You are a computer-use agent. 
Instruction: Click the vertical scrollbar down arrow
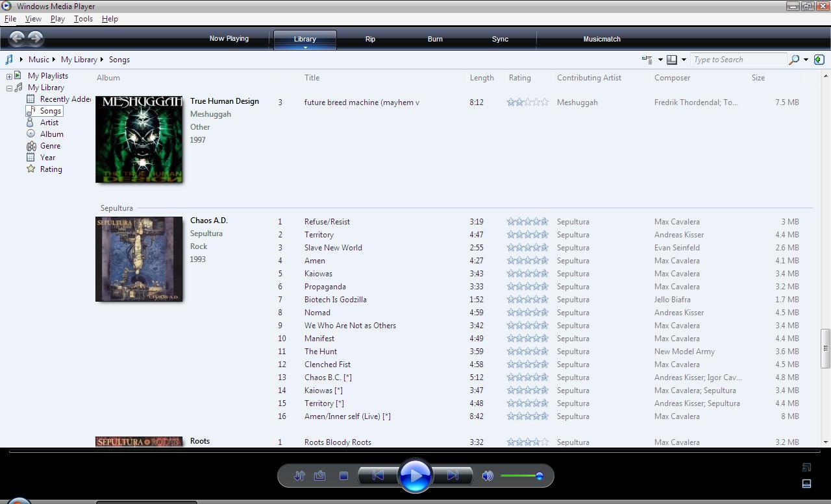click(826, 442)
